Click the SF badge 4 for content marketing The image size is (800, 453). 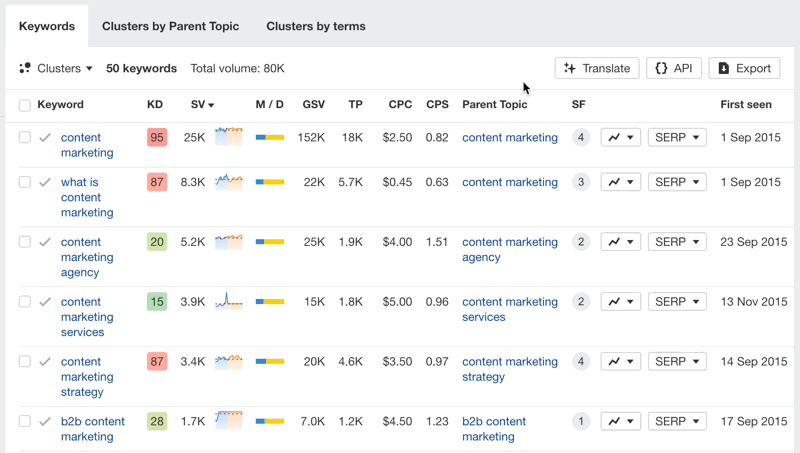(x=581, y=137)
